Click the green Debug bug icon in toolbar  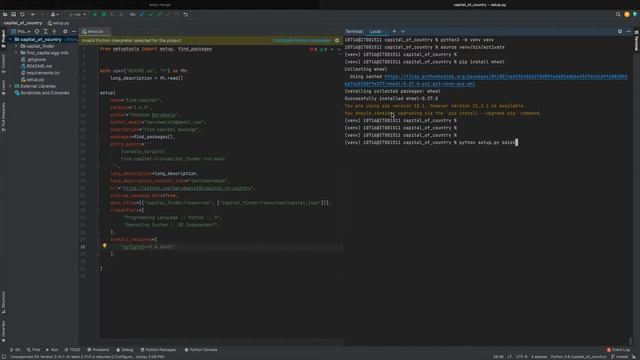tap(104, 14)
